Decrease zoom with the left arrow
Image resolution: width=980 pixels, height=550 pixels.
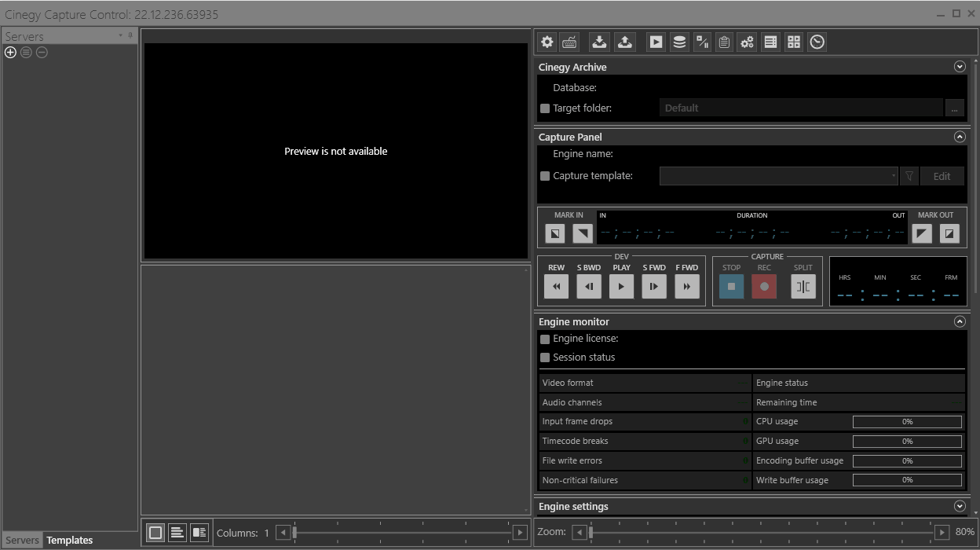click(x=579, y=532)
